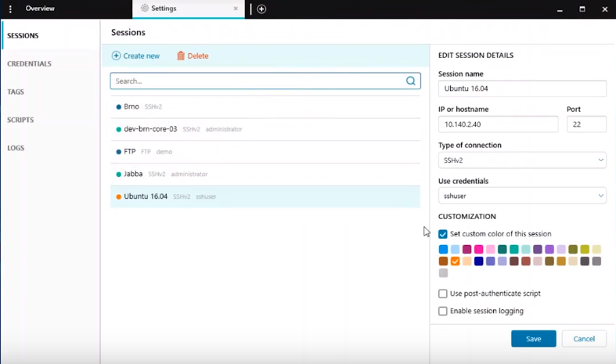Click the Create new plus icon
Screen dimensions: 616x364
coord(116,56)
